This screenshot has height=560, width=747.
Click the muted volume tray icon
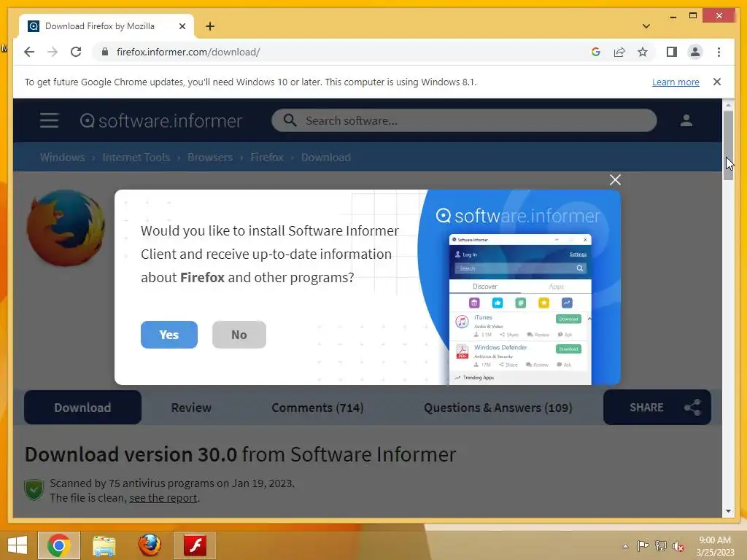(678, 546)
